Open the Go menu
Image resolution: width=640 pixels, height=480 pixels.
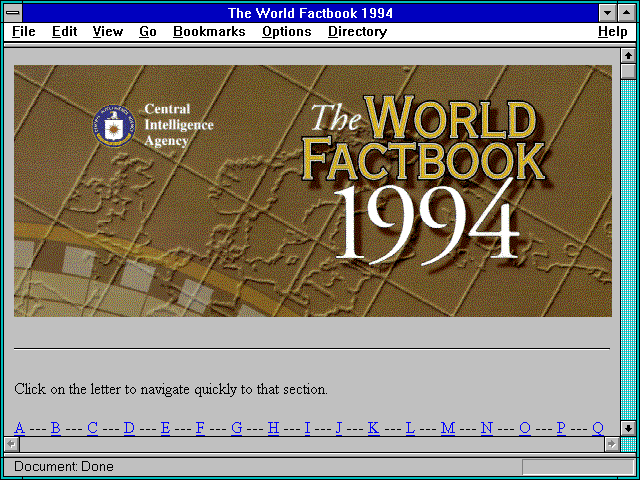click(148, 32)
